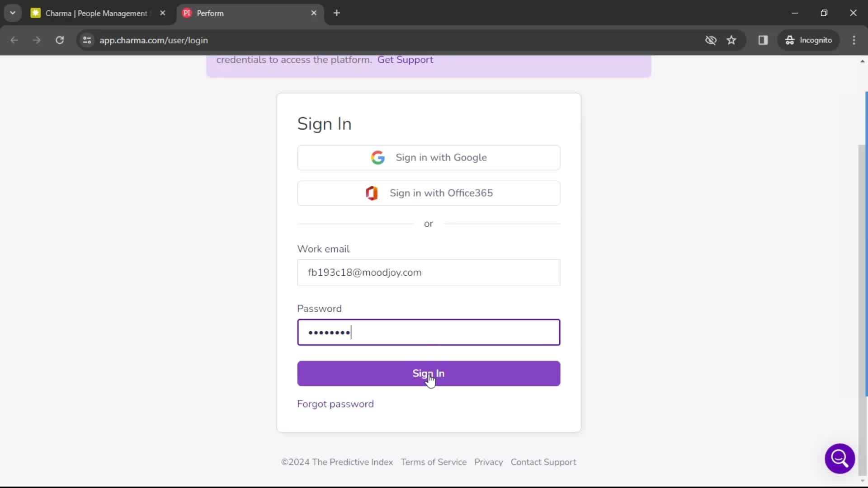This screenshot has width=868, height=488.
Task: Click the new tab plus button
Action: (337, 13)
